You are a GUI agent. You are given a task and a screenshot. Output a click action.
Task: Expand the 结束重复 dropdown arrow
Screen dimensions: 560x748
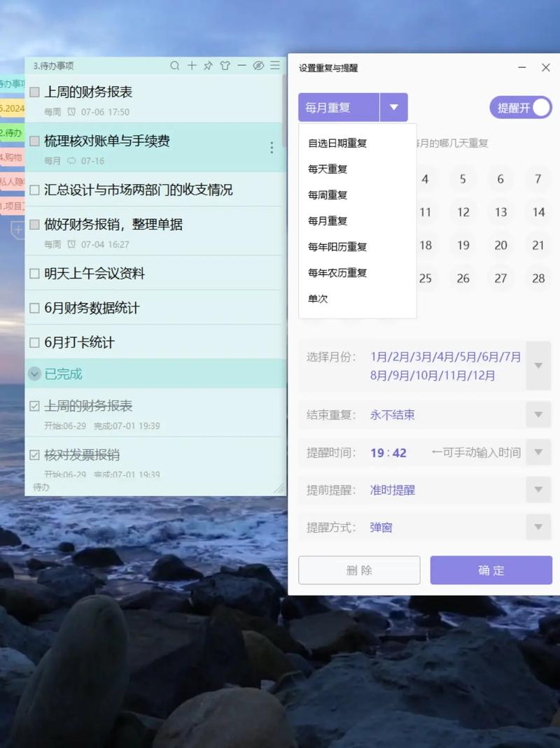[538, 414]
